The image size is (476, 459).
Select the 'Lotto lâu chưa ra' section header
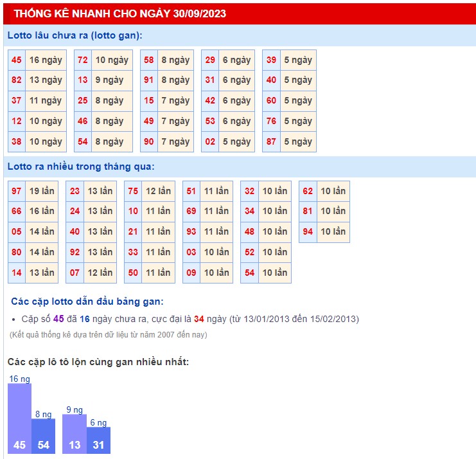point(75,36)
